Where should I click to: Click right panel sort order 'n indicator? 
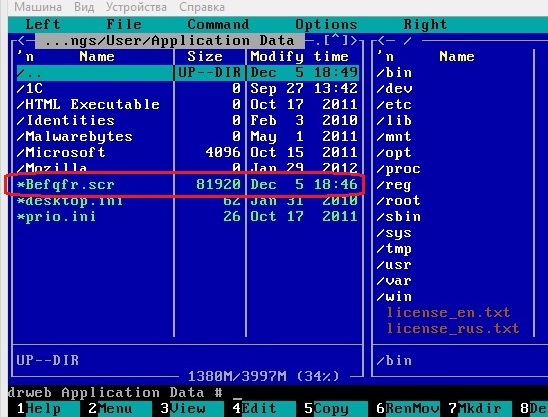[x=385, y=57]
